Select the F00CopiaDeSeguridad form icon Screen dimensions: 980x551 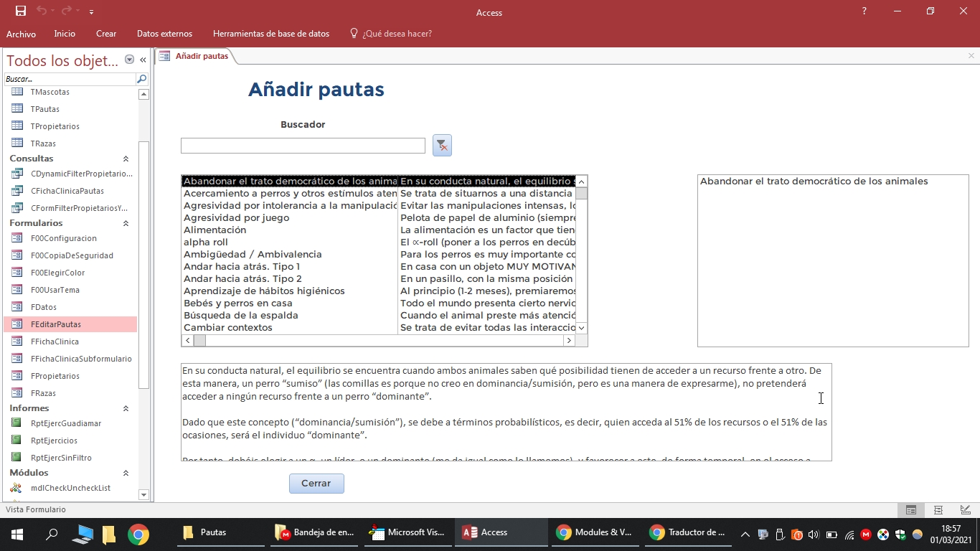[18, 255]
